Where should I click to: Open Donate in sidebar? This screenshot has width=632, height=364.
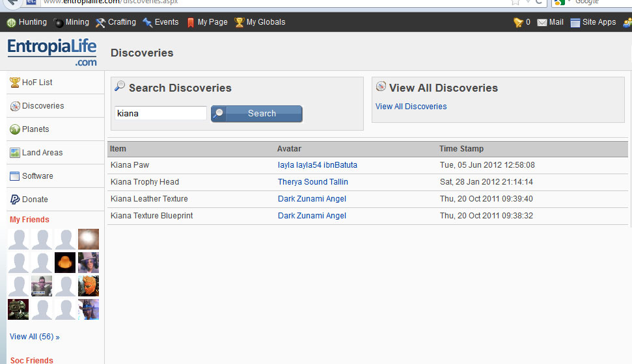click(x=34, y=199)
